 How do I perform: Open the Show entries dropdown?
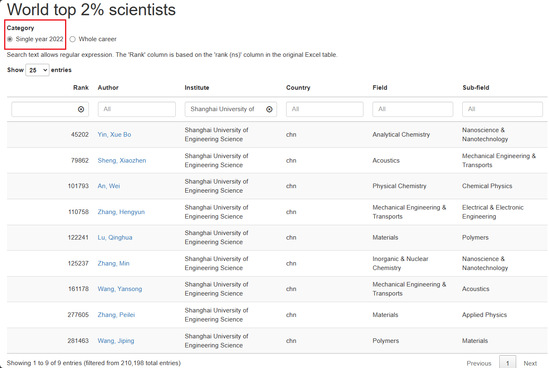click(37, 70)
